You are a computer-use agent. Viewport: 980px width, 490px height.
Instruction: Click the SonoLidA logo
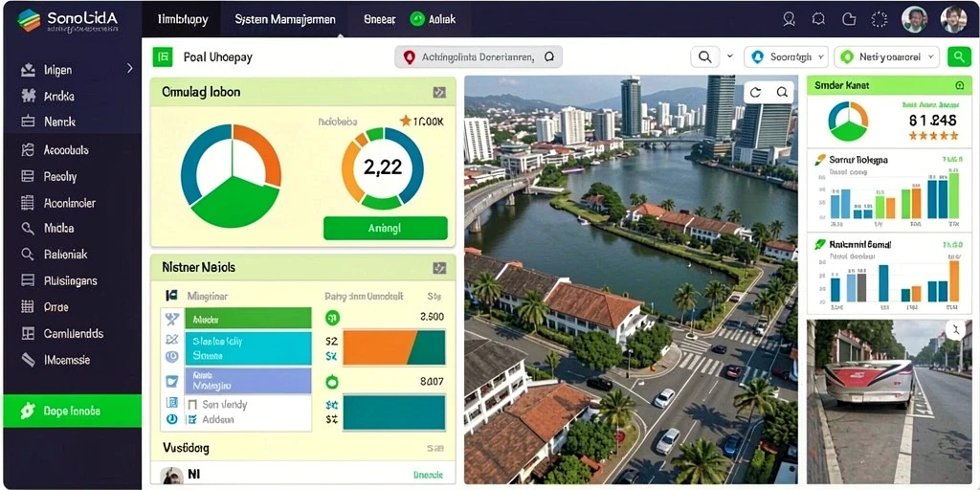tap(68, 19)
